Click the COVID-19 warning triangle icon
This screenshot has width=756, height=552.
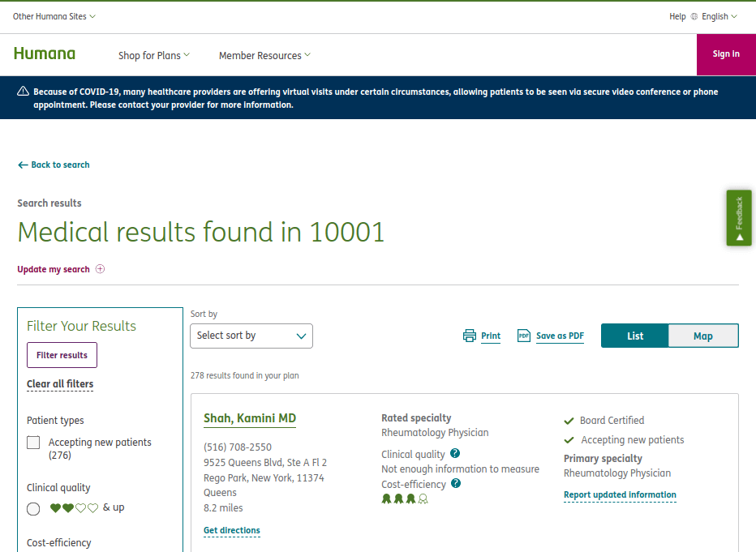coord(24,91)
